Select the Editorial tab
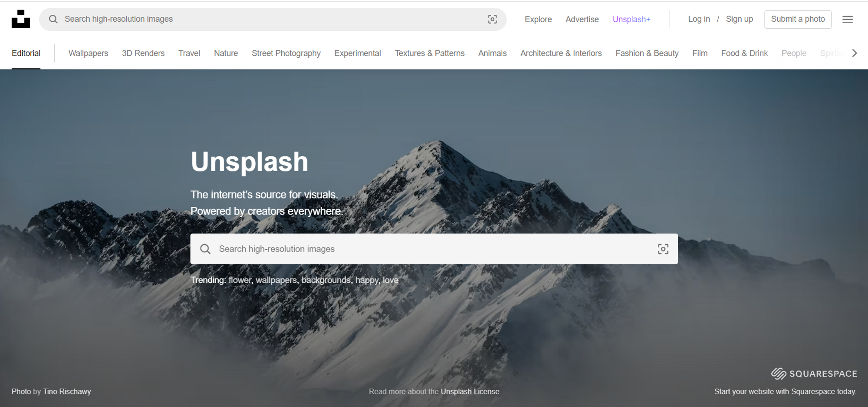 coord(26,53)
